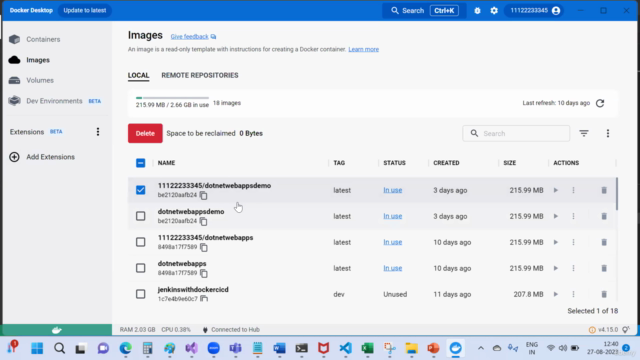Check the 11122233345/dotnetwebapps checkbox
640x360 pixels.
click(x=140, y=242)
